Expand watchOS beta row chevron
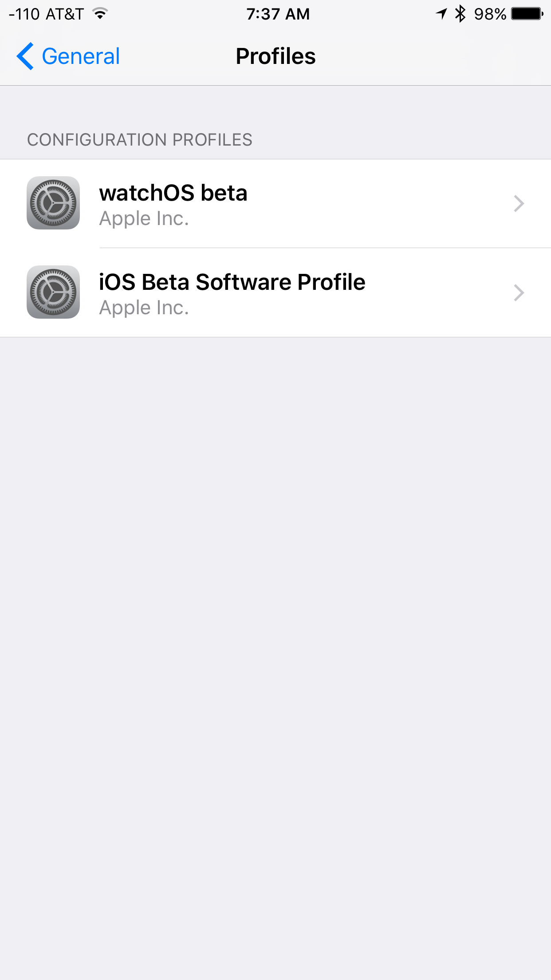Viewport: 551px width, 980px height. coord(519,203)
